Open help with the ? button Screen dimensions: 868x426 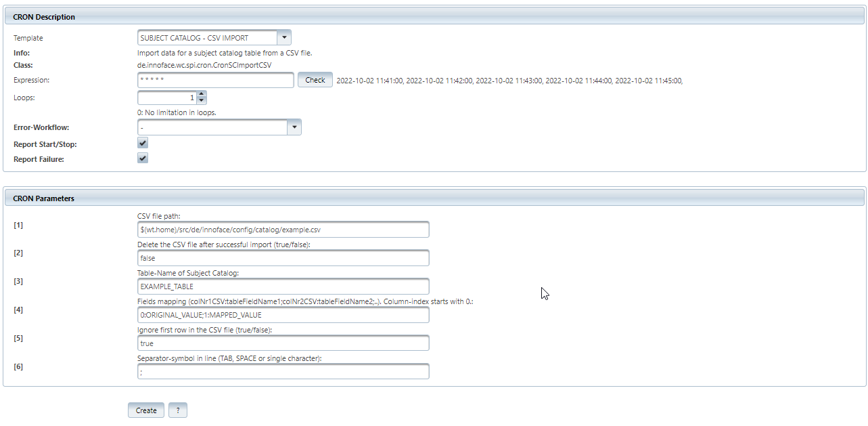point(178,410)
